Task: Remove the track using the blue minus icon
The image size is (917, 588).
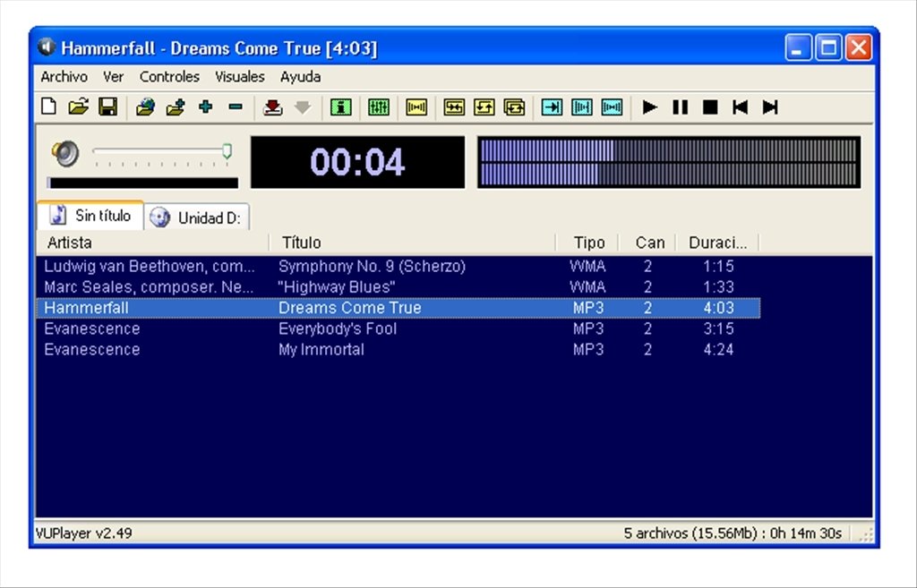Action: 236,107
